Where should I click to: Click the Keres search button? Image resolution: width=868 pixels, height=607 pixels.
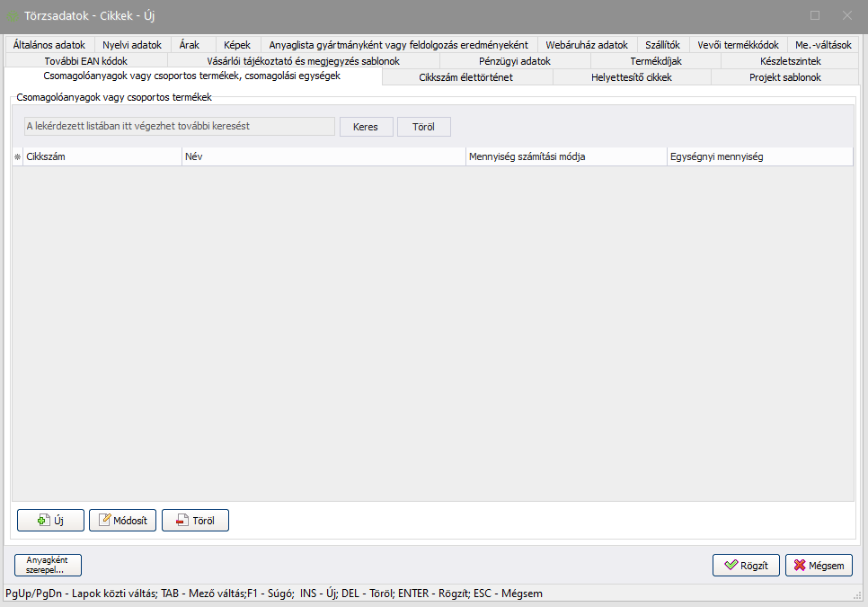coord(366,127)
